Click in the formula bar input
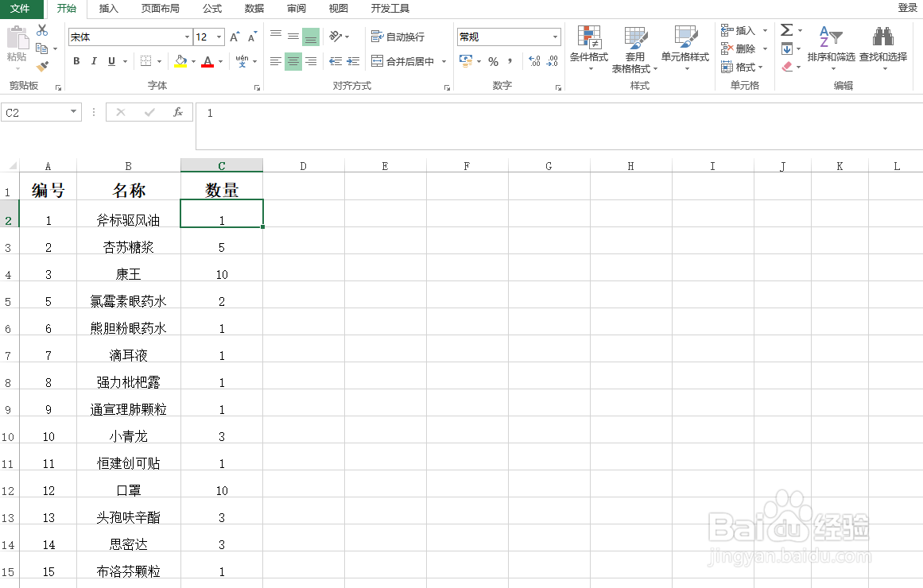Viewport: 923px width, 588px height. [x=559, y=126]
